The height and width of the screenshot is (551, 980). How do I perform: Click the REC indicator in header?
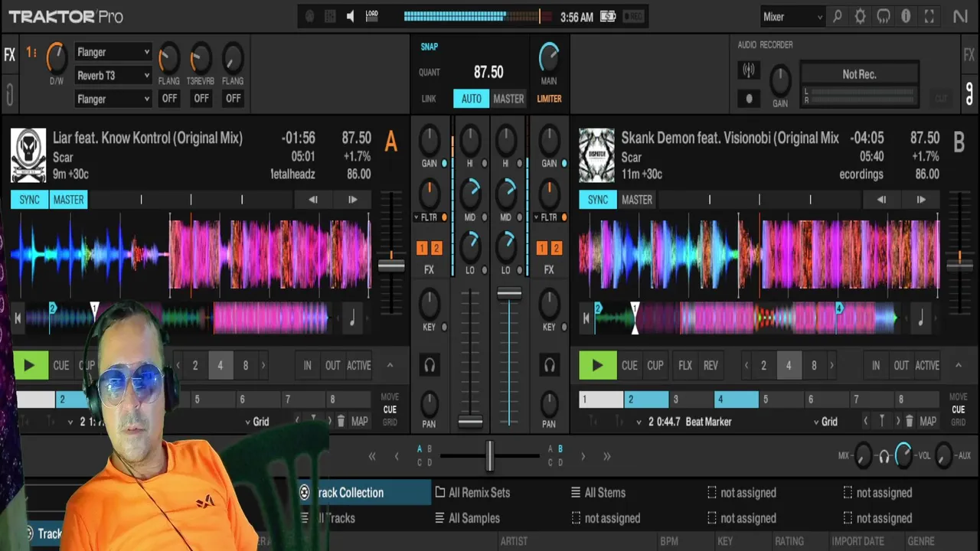pyautogui.click(x=632, y=16)
